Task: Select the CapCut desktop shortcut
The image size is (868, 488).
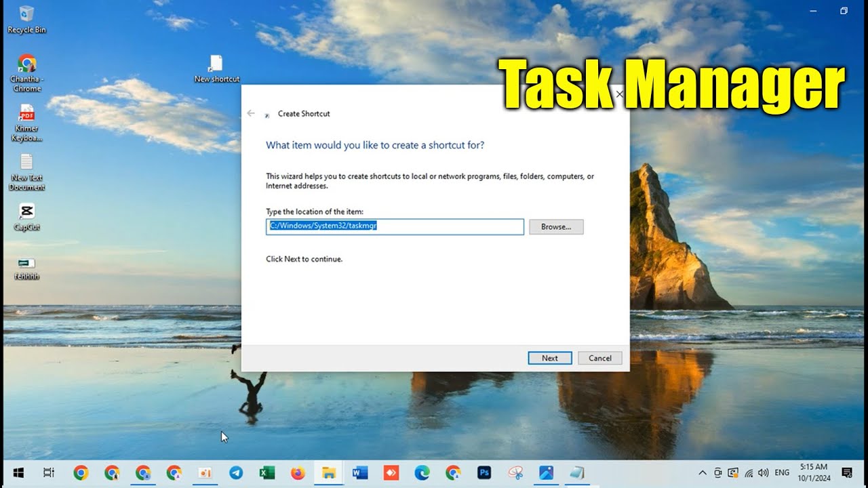Action: coord(26,218)
